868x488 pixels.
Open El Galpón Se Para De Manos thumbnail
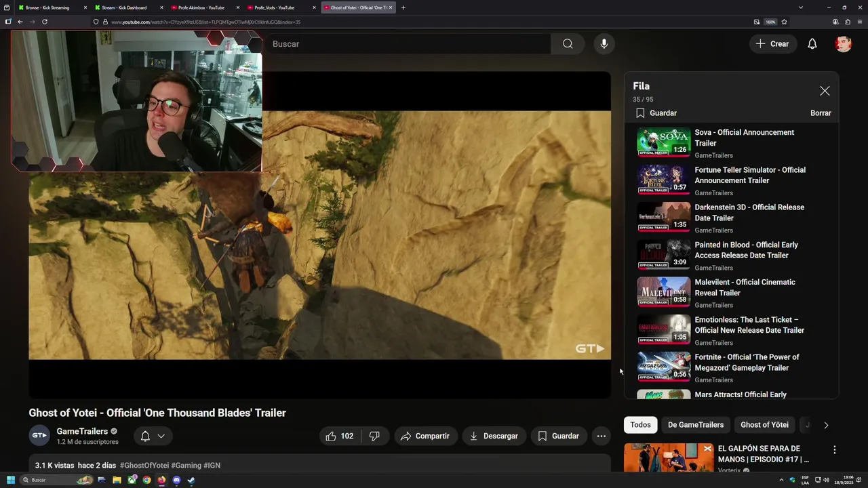669,458
